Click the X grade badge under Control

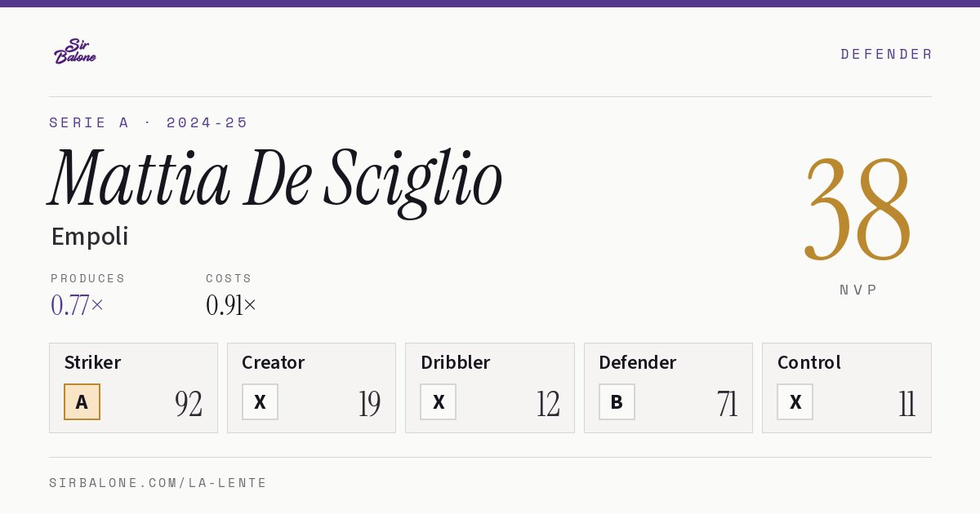tap(795, 402)
